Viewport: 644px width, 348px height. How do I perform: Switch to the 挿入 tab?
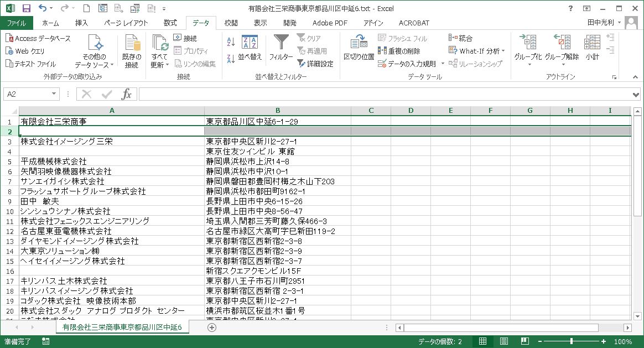[81, 23]
